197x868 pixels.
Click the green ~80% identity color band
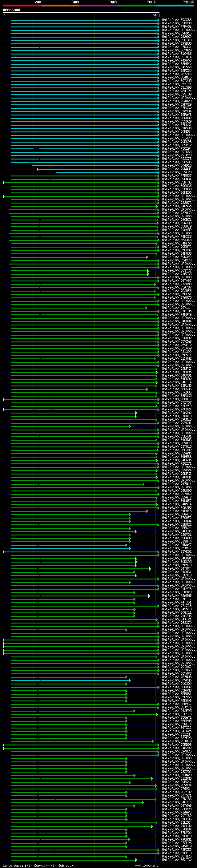[137, 6]
